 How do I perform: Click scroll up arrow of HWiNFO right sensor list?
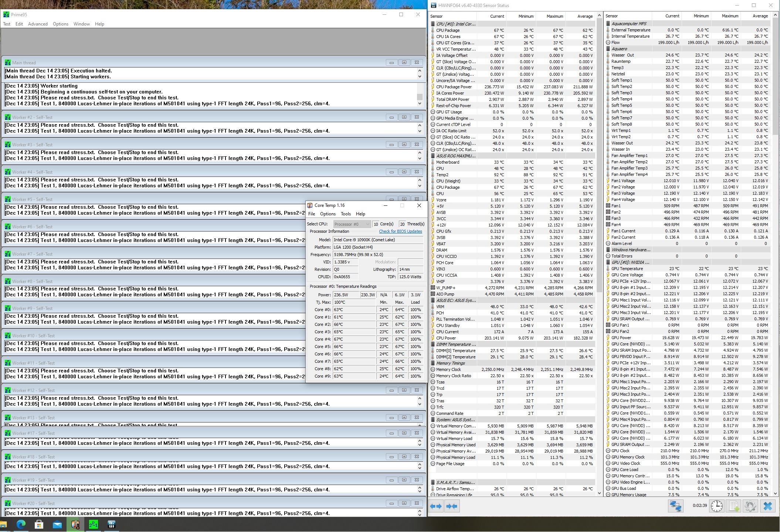pyautogui.click(x=775, y=16)
